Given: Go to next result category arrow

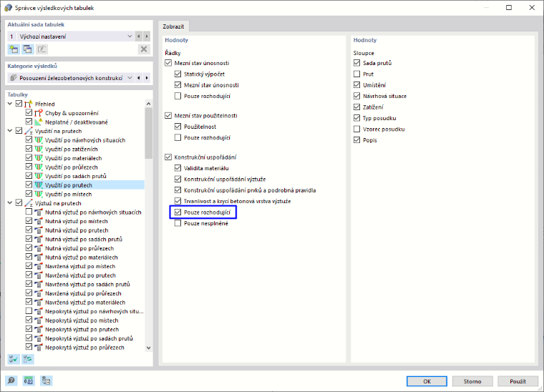Looking at the screenshot, I should coord(147,78).
